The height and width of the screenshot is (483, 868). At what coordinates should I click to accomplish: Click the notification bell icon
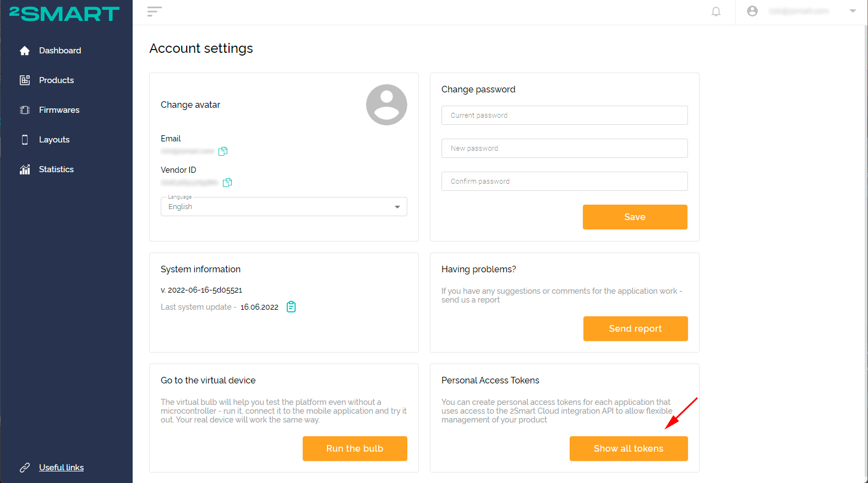pyautogui.click(x=716, y=12)
